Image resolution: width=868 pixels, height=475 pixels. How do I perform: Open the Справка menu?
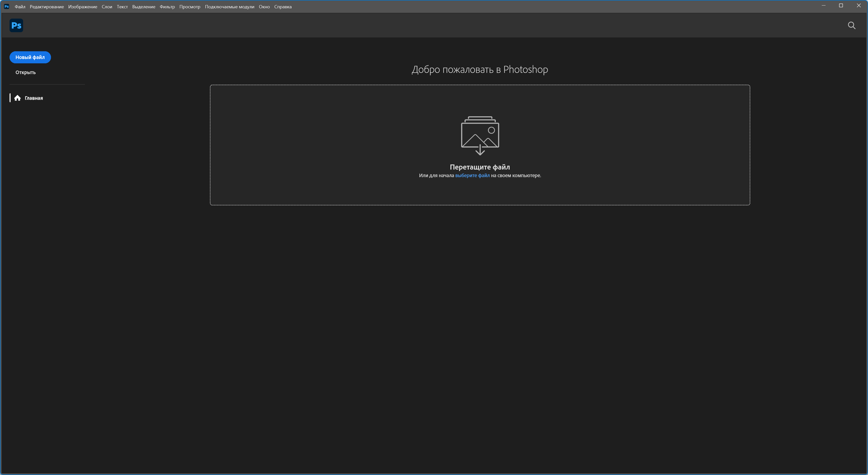[283, 7]
